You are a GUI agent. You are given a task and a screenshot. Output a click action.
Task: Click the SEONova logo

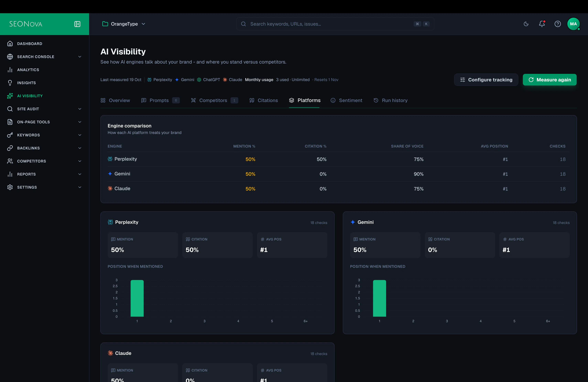pyautogui.click(x=26, y=24)
